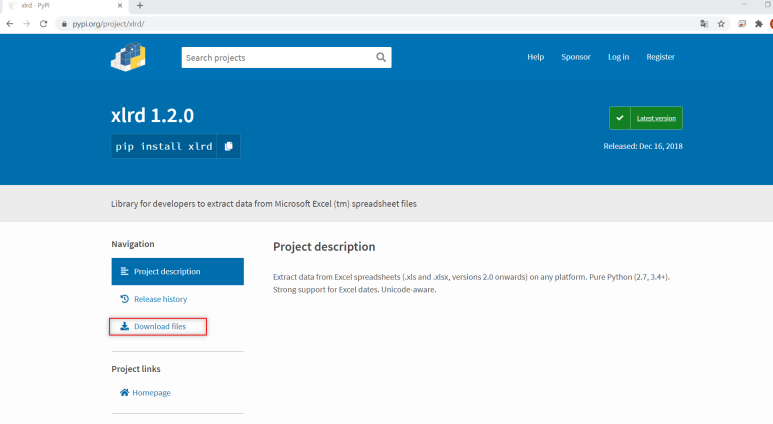Open the Help page
Screen dimensions: 773x424
click(x=535, y=57)
